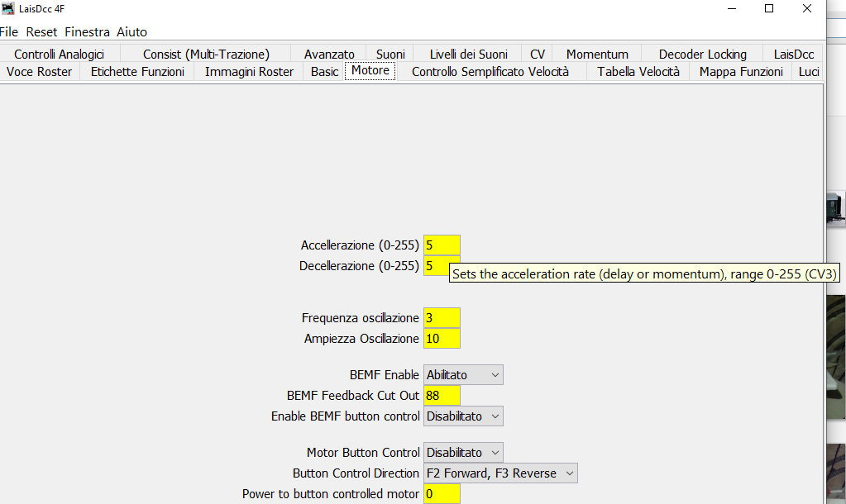
Task: Open the Finestra menu
Action: [87, 32]
